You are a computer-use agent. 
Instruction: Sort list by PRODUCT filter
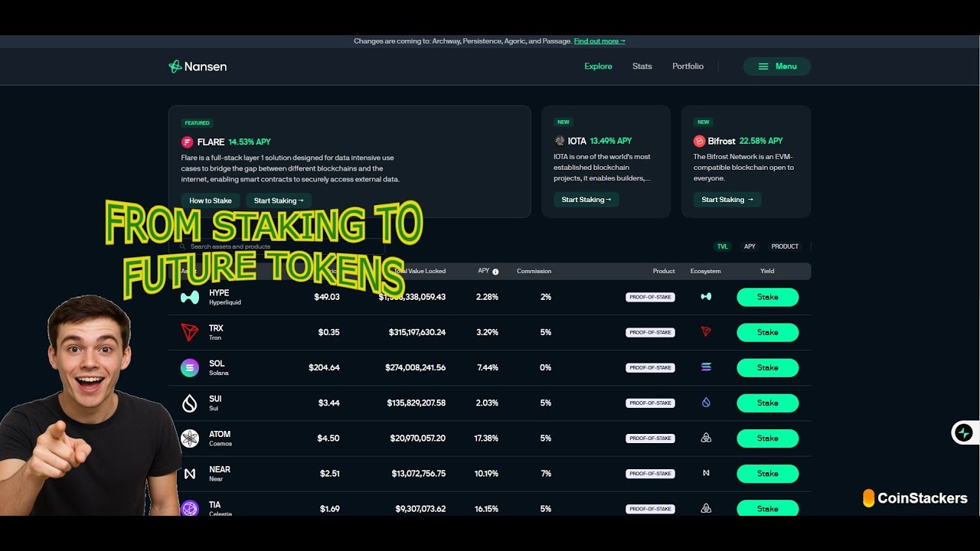[785, 246]
